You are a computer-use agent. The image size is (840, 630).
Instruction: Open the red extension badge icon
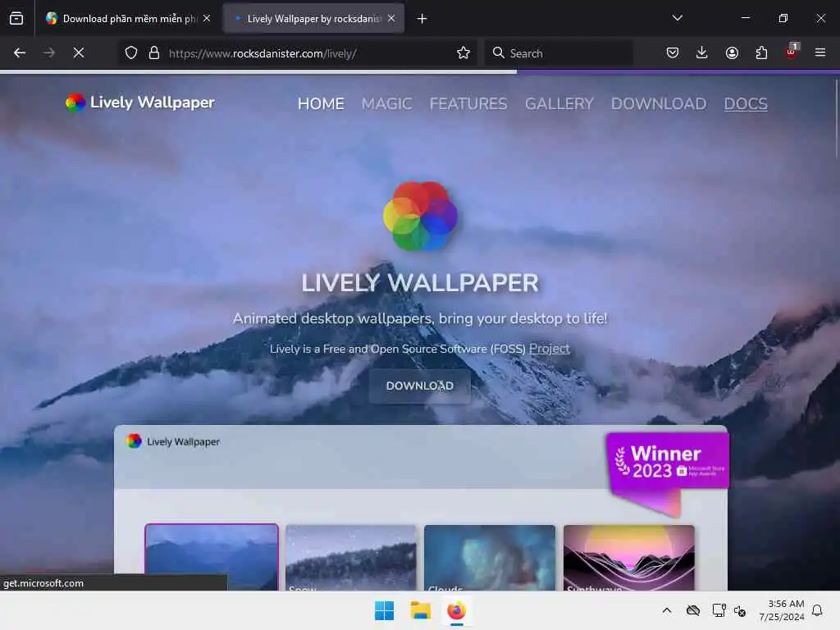tap(791, 52)
